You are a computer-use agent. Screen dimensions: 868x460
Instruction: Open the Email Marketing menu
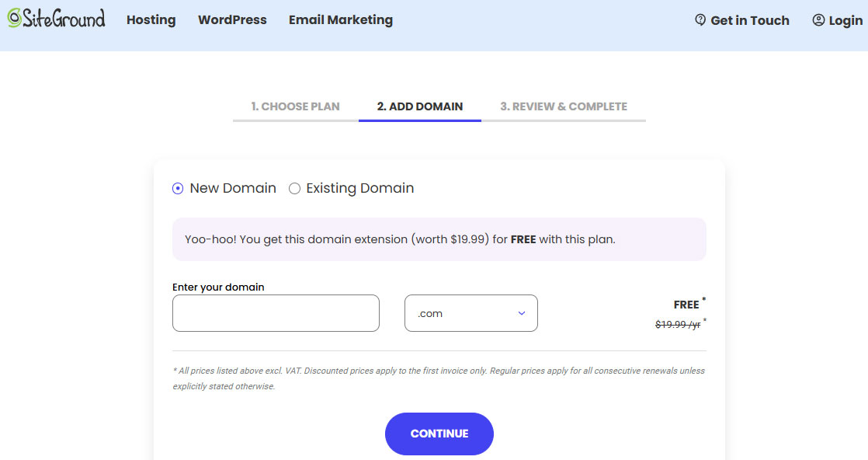[341, 20]
